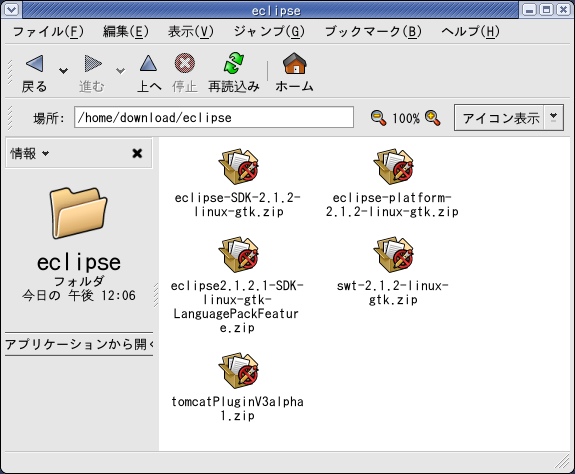Expand the 情報 sidebar selector

(30, 153)
